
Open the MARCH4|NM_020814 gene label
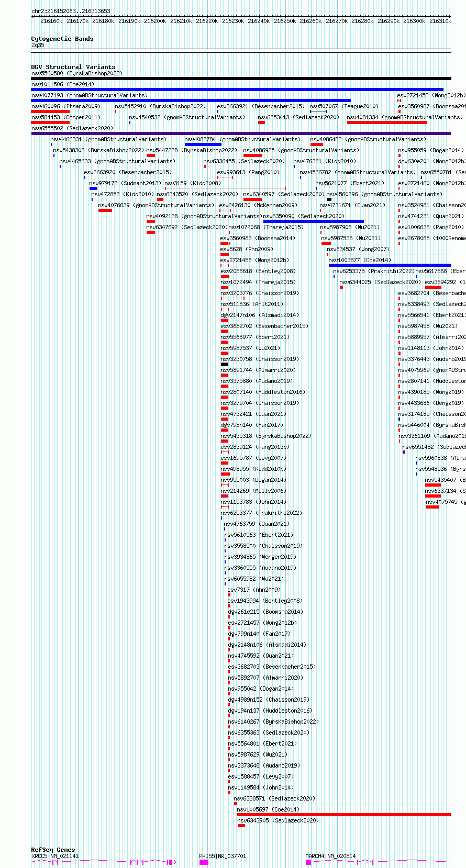coord(330,856)
